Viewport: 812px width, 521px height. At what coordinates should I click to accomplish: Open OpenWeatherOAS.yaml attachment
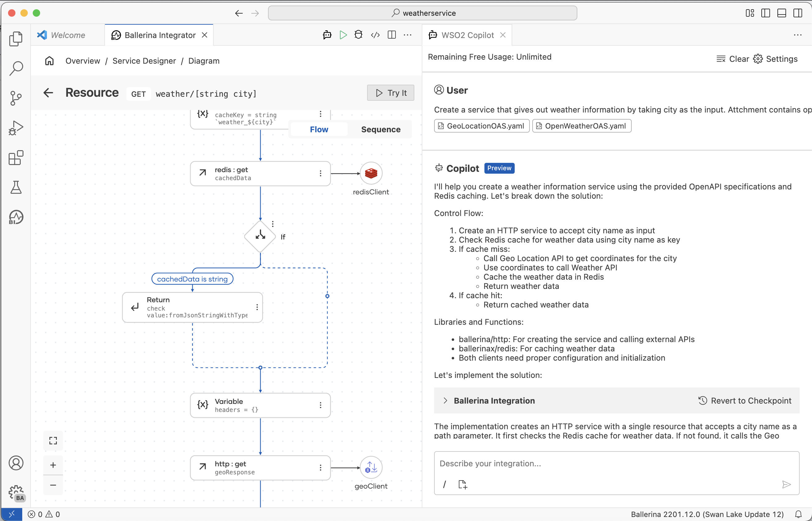582,126
